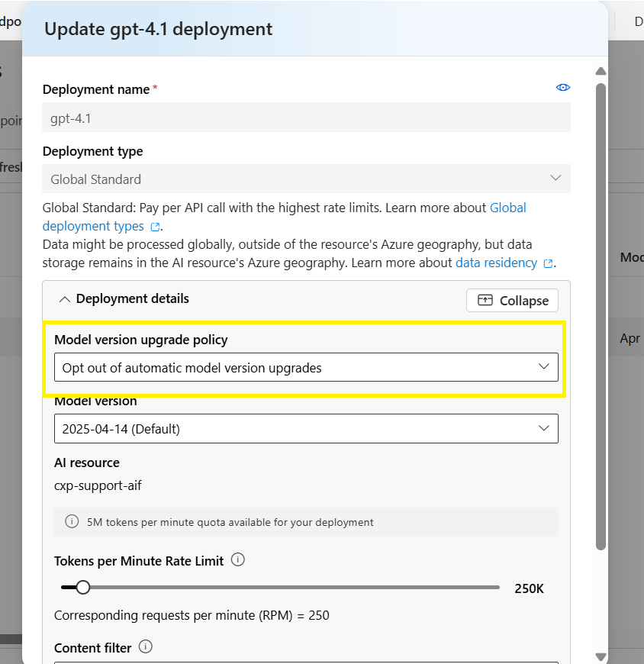Click external link icon after data residency
Screen dimensions: 644x664
point(548,263)
